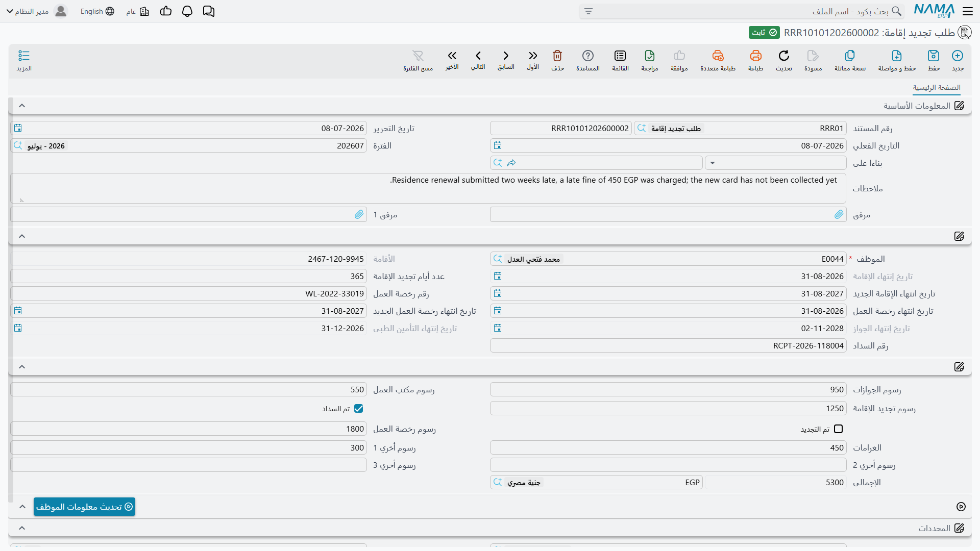The image size is (980, 551).
Task: Toggle the Paid (تم السداد) checkbox
Action: pyautogui.click(x=359, y=409)
